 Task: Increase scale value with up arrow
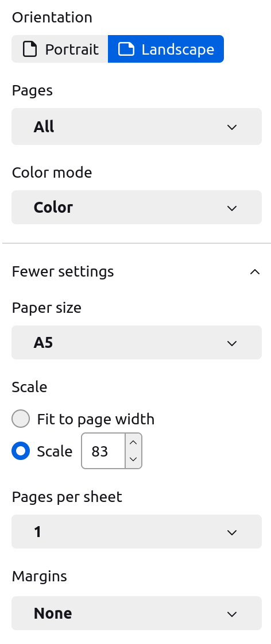tap(133, 442)
